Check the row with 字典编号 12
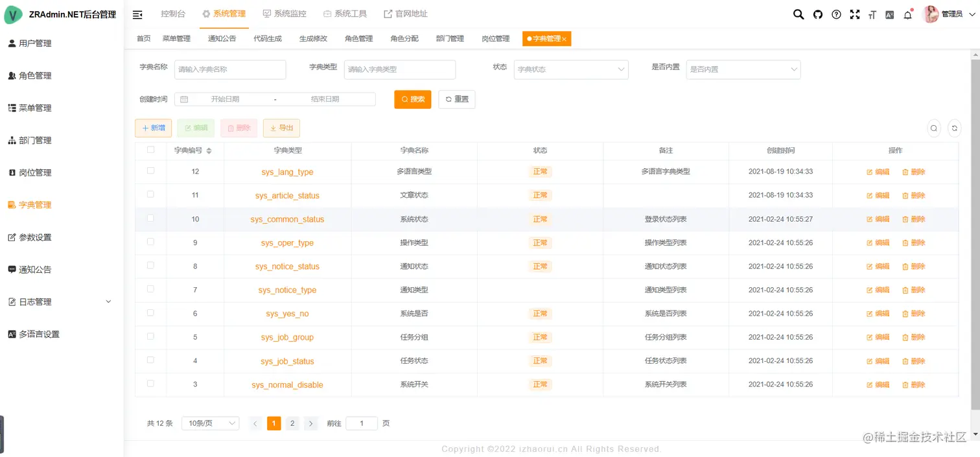This screenshot has width=980, height=457. [x=151, y=170]
